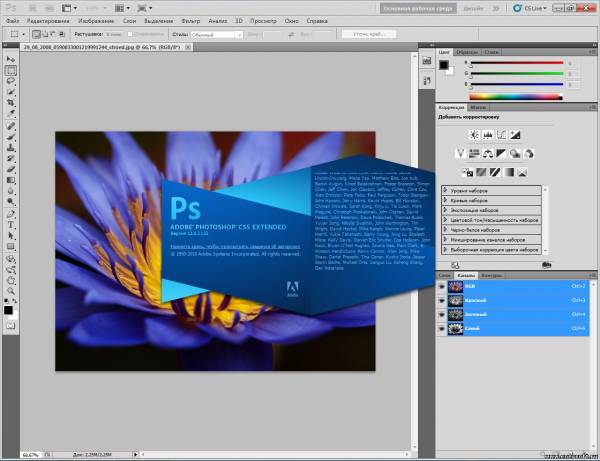Select the Move tool
This screenshot has height=461, width=600.
click(11, 59)
